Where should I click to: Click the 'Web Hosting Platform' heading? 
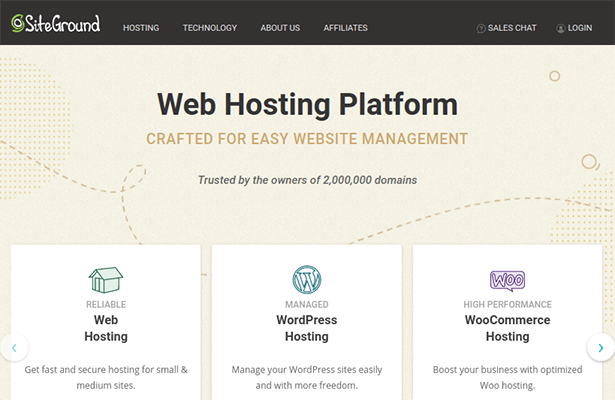pos(308,104)
